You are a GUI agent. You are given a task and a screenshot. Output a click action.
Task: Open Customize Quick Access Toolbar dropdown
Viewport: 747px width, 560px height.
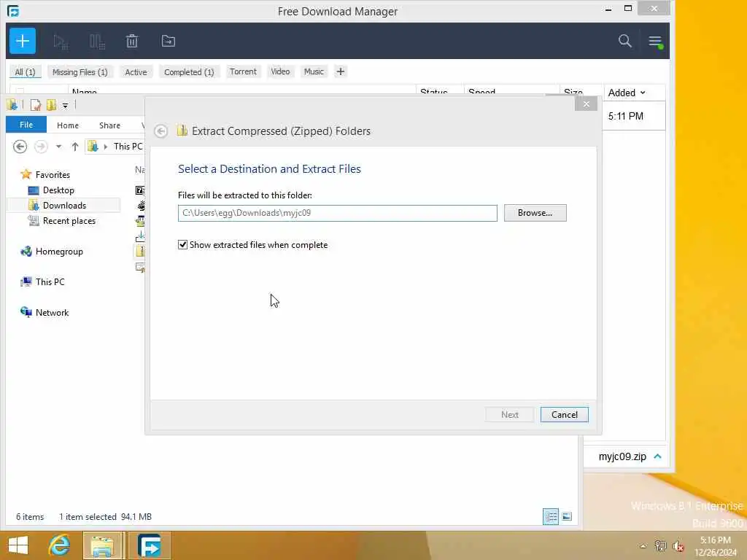click(x=65, y=105)
